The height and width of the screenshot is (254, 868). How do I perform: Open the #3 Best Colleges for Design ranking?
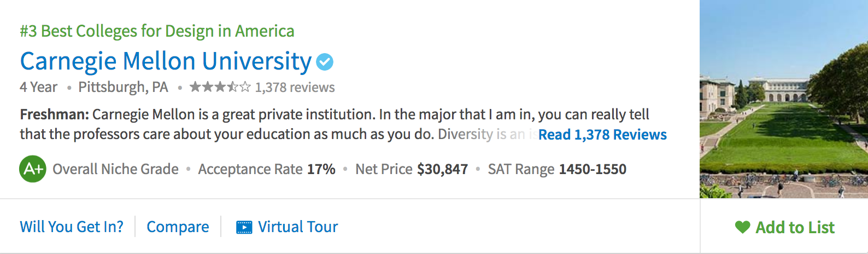[157, 31]
